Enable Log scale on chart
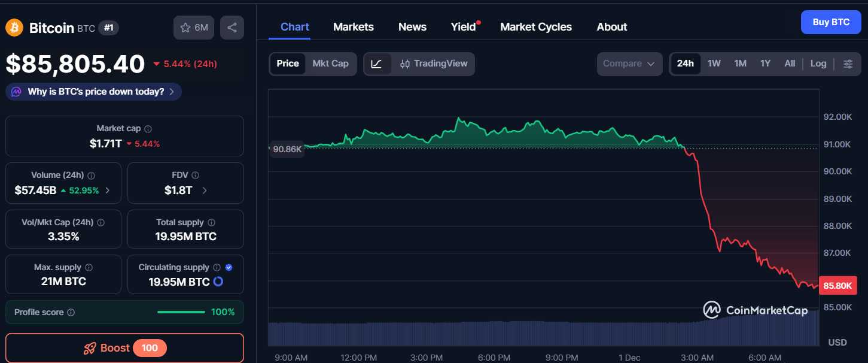This screenshot has height=363, width=868. (818, 64)
